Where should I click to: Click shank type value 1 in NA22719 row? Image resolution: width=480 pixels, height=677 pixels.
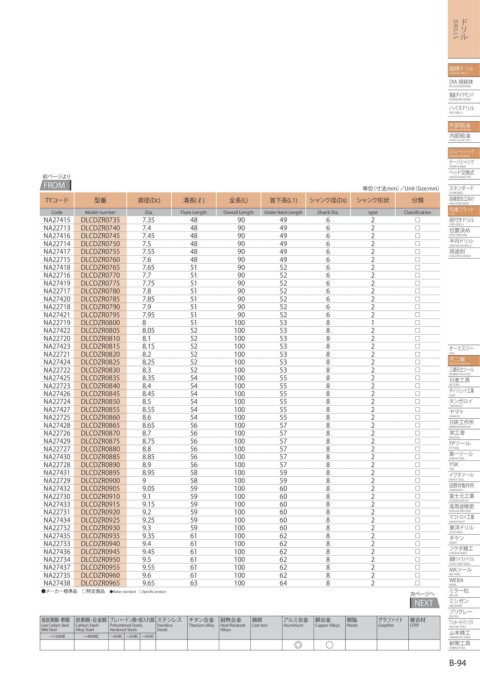[x=373, y=323]
